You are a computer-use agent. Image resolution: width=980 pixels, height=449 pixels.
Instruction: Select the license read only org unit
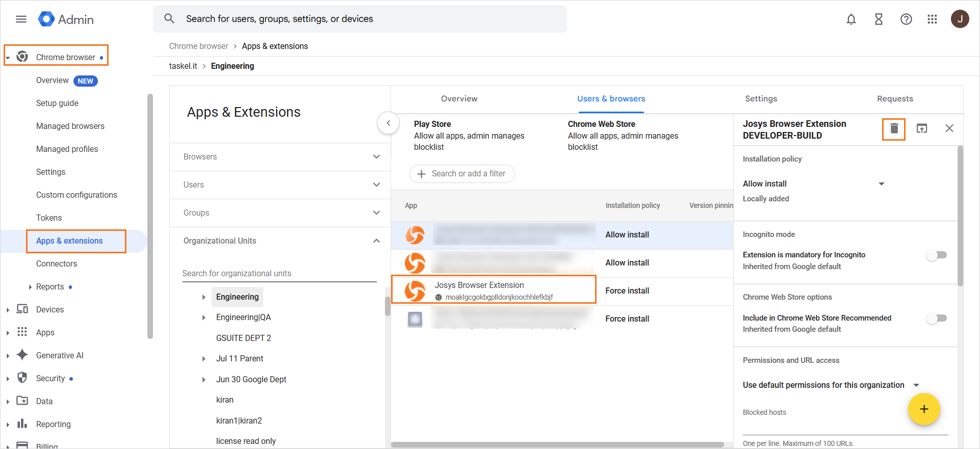coord(246,441)
